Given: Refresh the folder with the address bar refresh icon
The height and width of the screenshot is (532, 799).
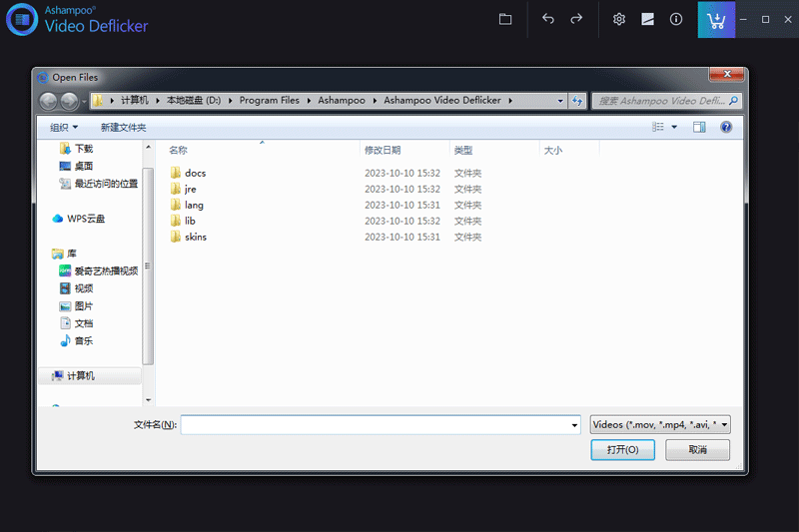Looking at the screenshot, I should [x=577, y=101].
